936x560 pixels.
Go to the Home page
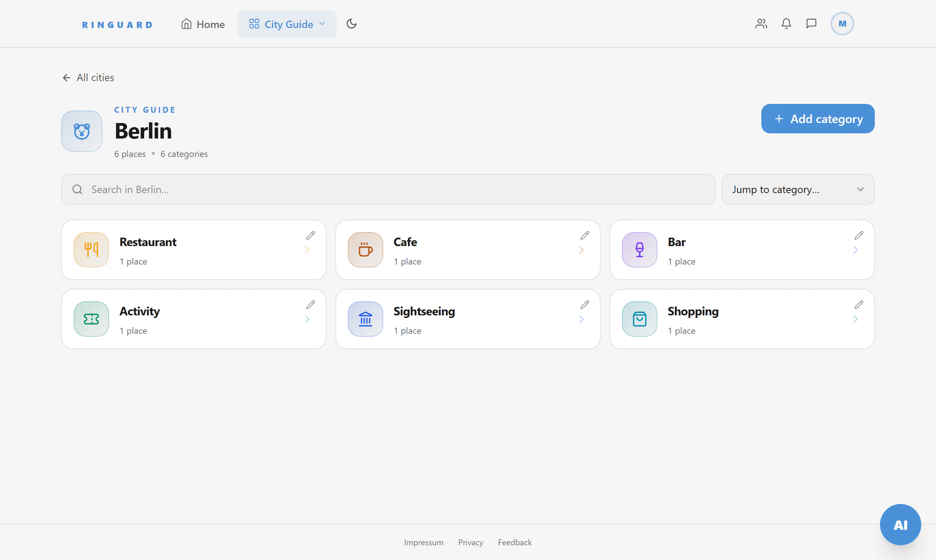coord(203,24)
